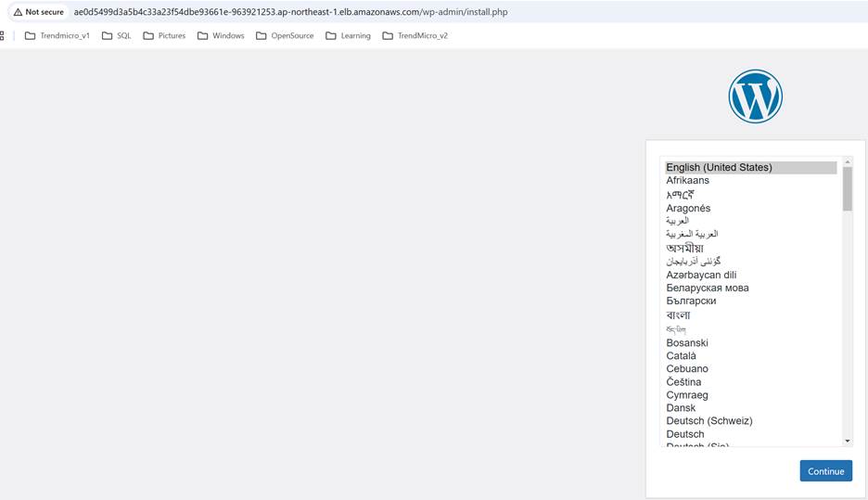Open the Pictures bookmarks folder
Screen dimensions: 868x500
(x=164, y=35)
